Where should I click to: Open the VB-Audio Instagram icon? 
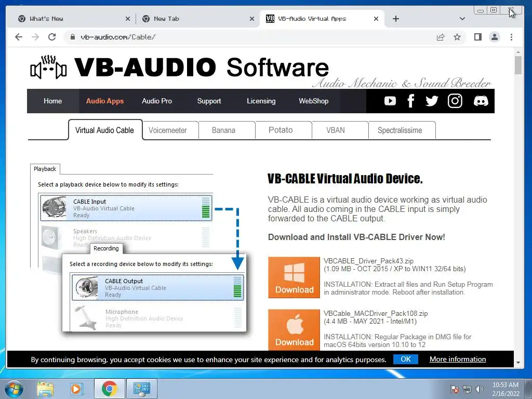(x=455, y=101)
